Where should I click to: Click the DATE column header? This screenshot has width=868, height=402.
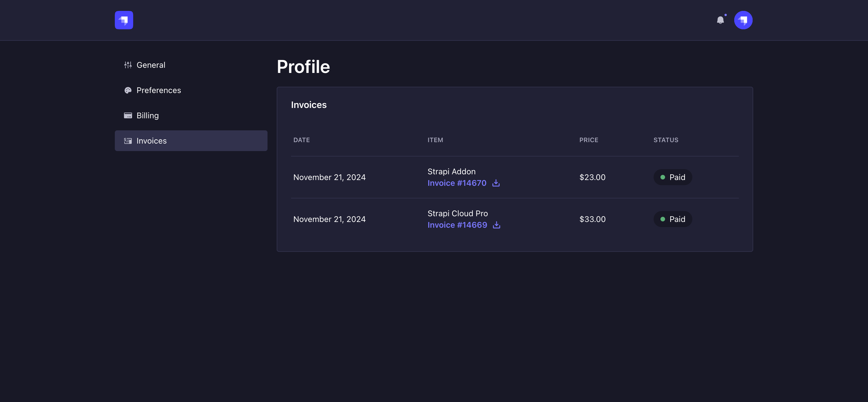pos(302,140)
